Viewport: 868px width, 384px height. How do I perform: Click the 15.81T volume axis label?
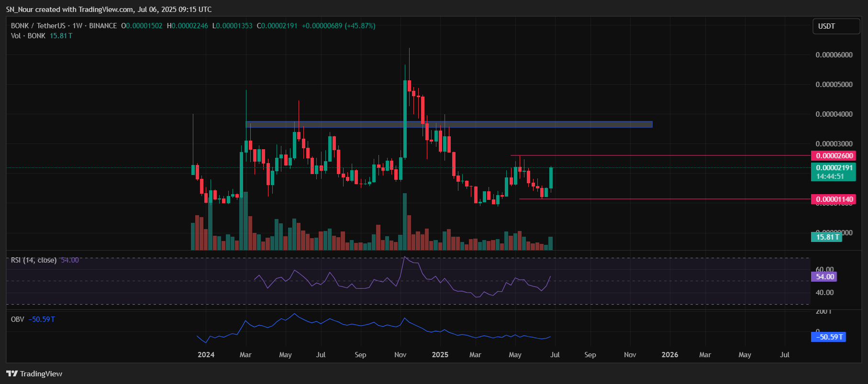click(826, 237)
